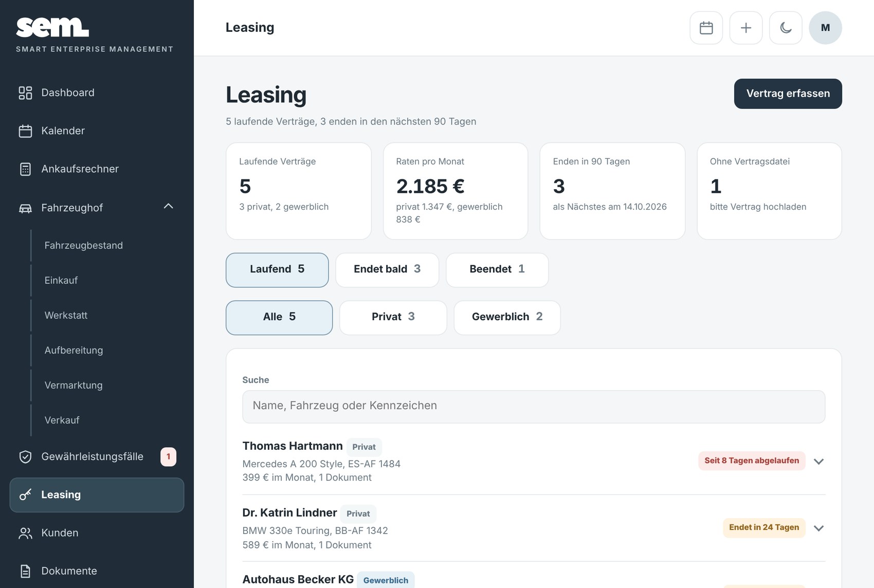Click the Kunden people icon
The width and height of the screenshot is (874, 588).
pos(25,533)
